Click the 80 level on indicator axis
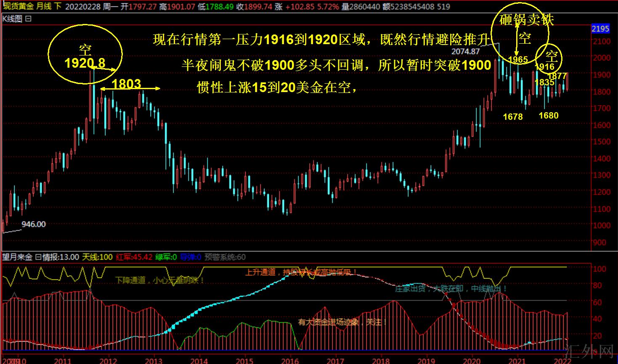618x364 pixels. tap(597, 285)
